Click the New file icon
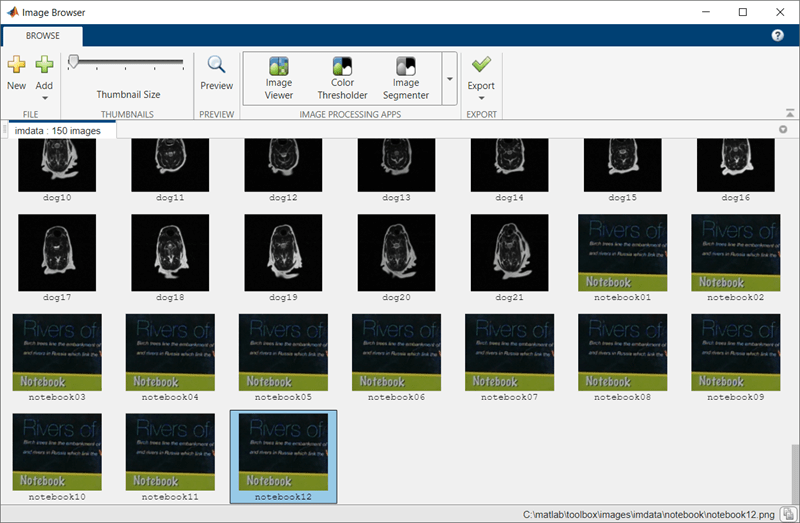 tap(16, 65)
